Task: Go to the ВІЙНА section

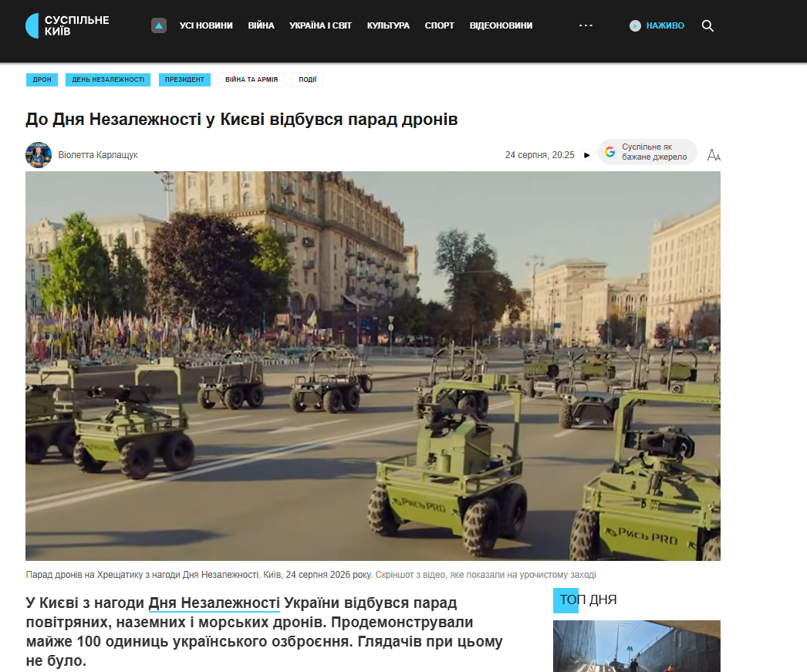Action: point(261,25)
